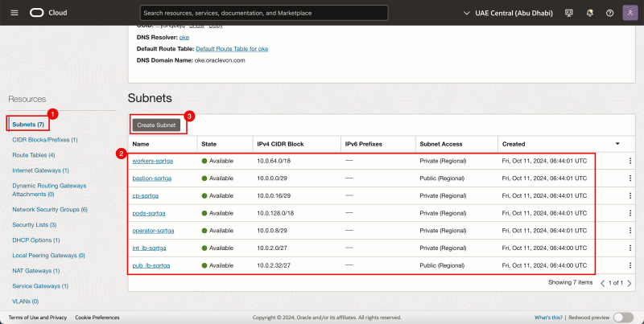Toggle the Redwood preview switch
The height and width of the screenshot is (324, 644).
(623, 318)
